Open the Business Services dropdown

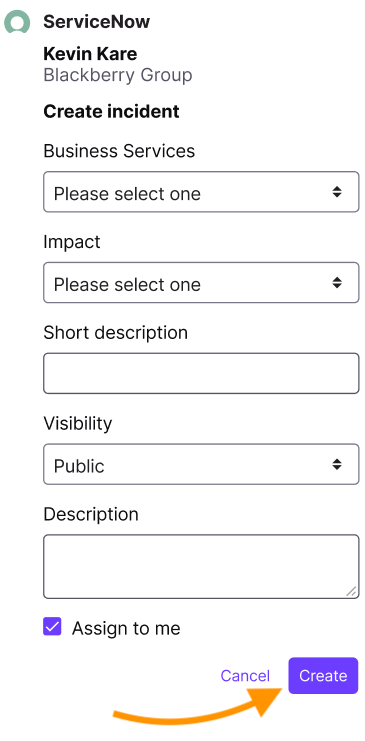(x=201, y=192)
